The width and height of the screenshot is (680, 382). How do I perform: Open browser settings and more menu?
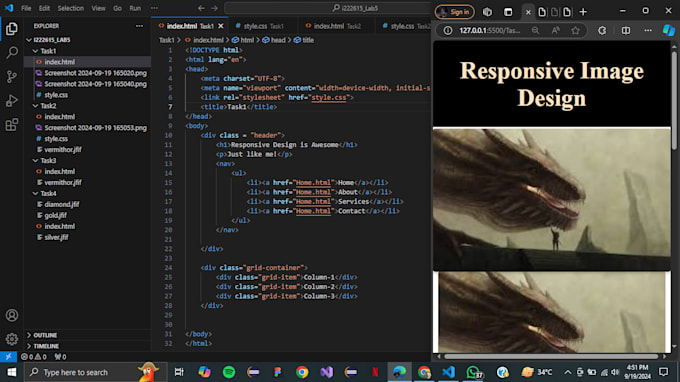pyautogui.click(x=648, y=30)
